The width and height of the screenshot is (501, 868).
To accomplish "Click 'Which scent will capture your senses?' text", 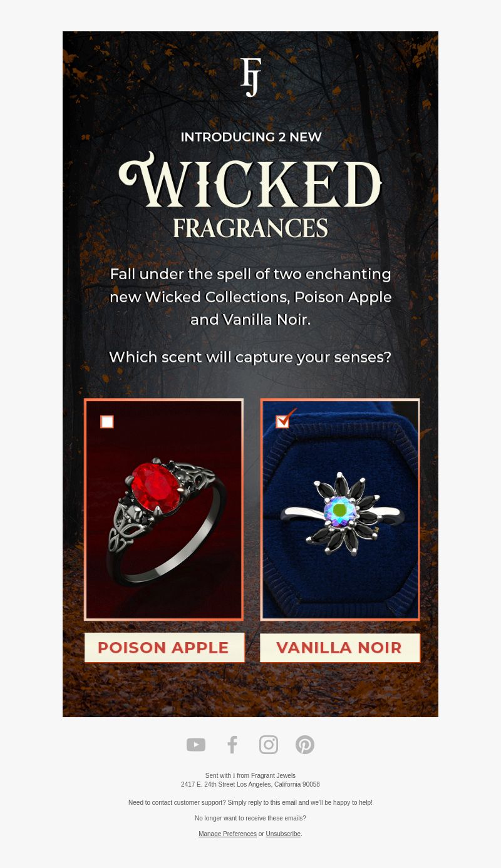I will coord(250,357).
